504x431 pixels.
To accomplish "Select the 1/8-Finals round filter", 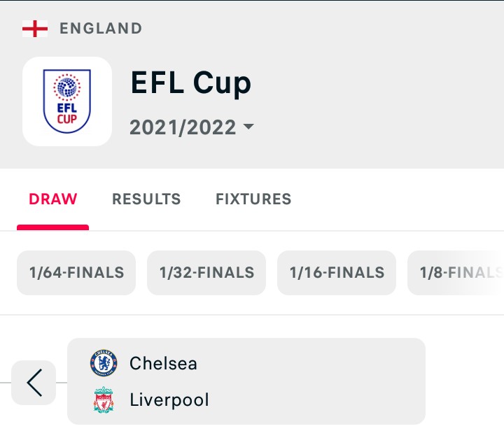I will point(456,273).
